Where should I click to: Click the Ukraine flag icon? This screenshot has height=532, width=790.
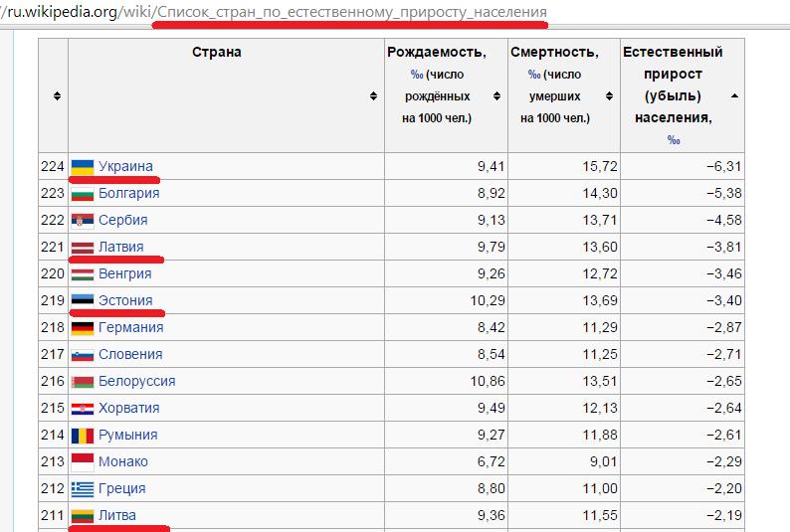(83, 167)
